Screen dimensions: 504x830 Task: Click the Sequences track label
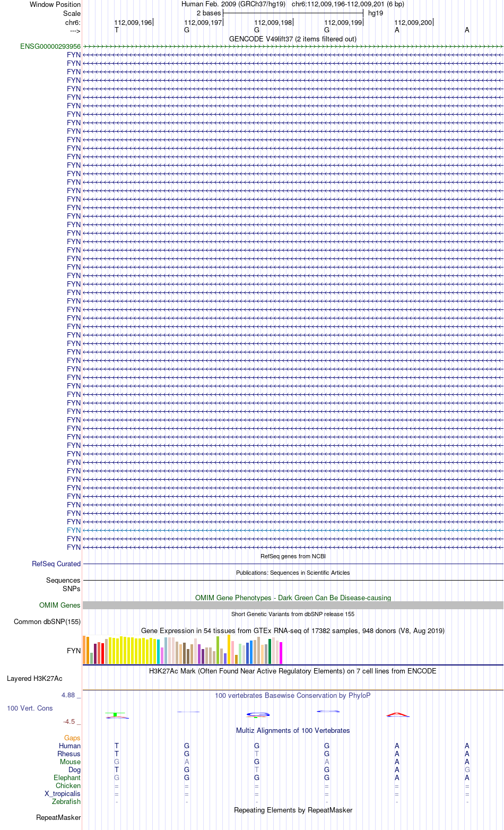63,581
